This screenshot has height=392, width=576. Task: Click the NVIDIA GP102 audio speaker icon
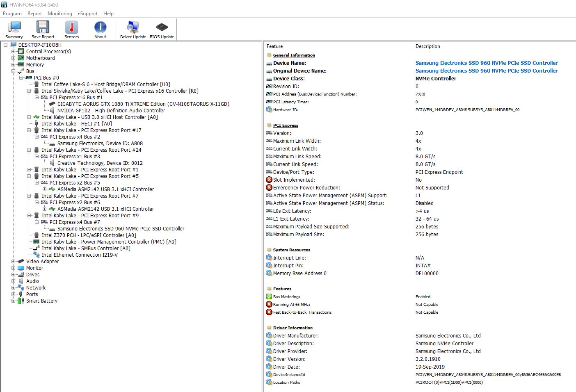52,111
